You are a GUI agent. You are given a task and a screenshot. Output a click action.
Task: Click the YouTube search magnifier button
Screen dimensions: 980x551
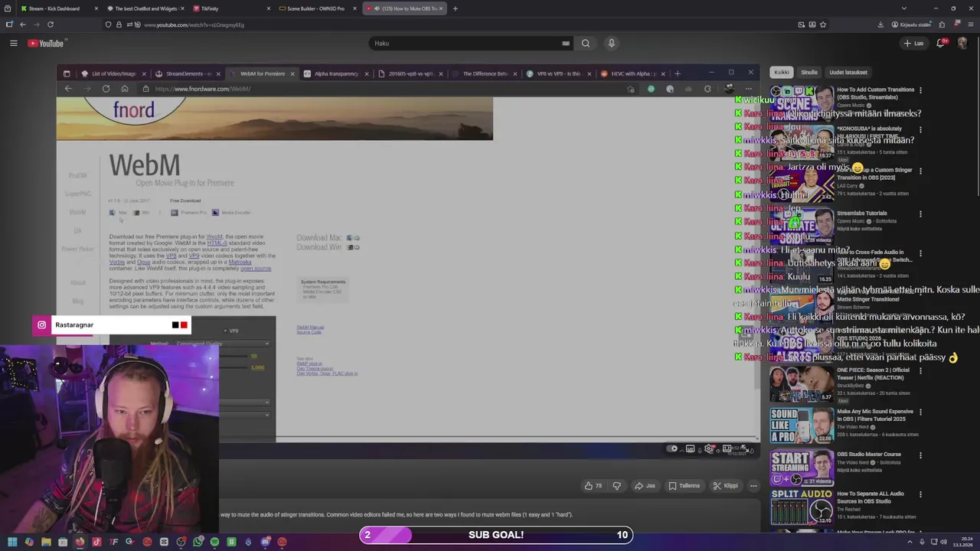(x=586, y=43)
